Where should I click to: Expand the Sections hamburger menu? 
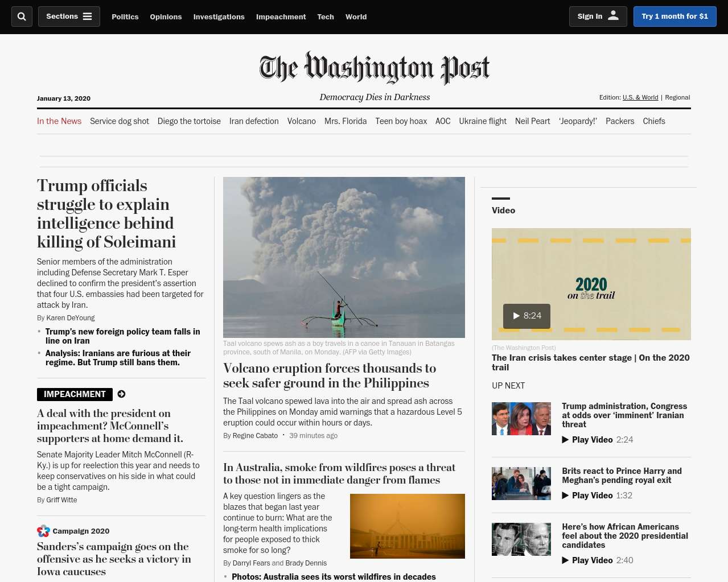69,16
